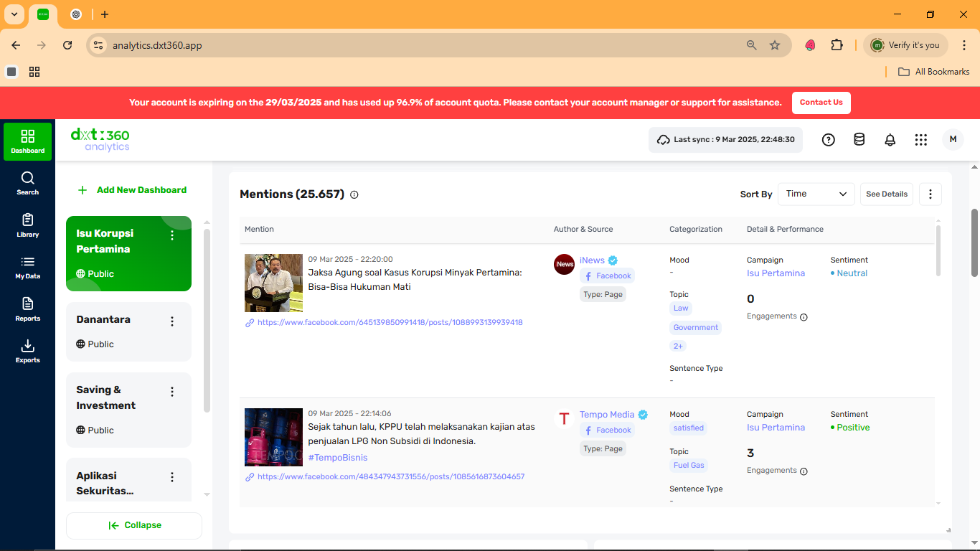980x551 pixels.
Task: Click Isu Pertamina campaign in iNews row
Action: (776, 273)
